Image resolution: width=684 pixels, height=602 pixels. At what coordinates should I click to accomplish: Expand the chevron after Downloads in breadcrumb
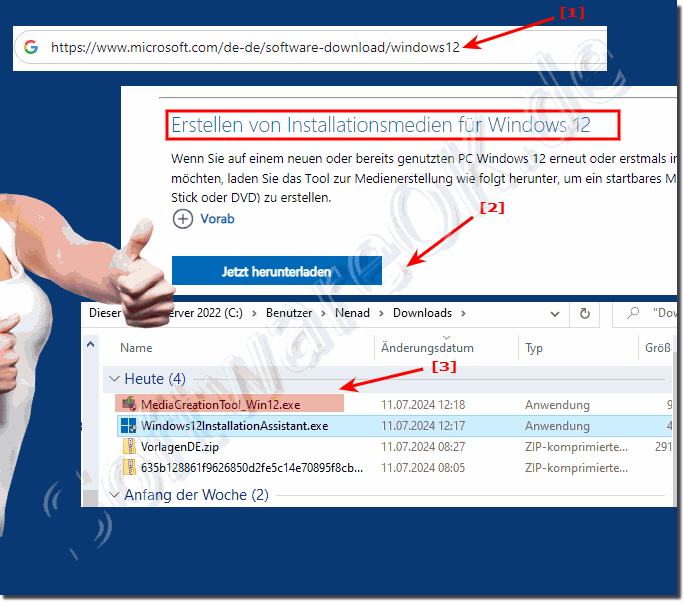pyautogui.click(x=463, y=313)
